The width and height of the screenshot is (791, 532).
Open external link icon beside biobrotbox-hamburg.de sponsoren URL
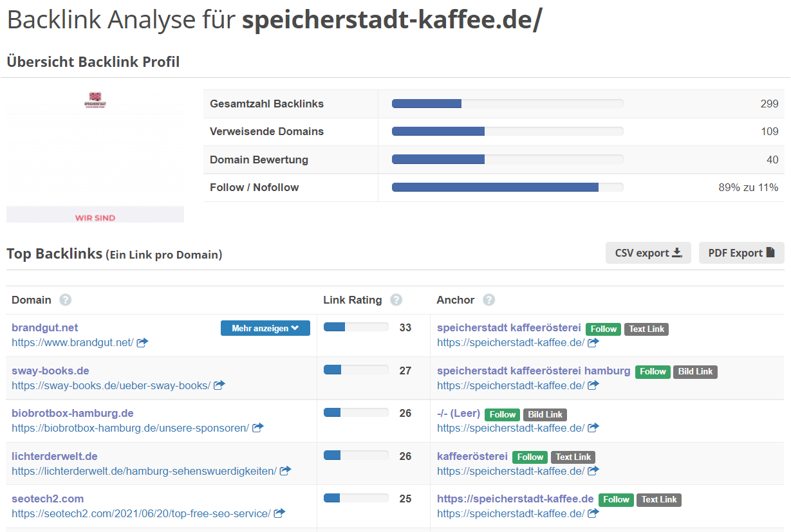pos(258,428)
